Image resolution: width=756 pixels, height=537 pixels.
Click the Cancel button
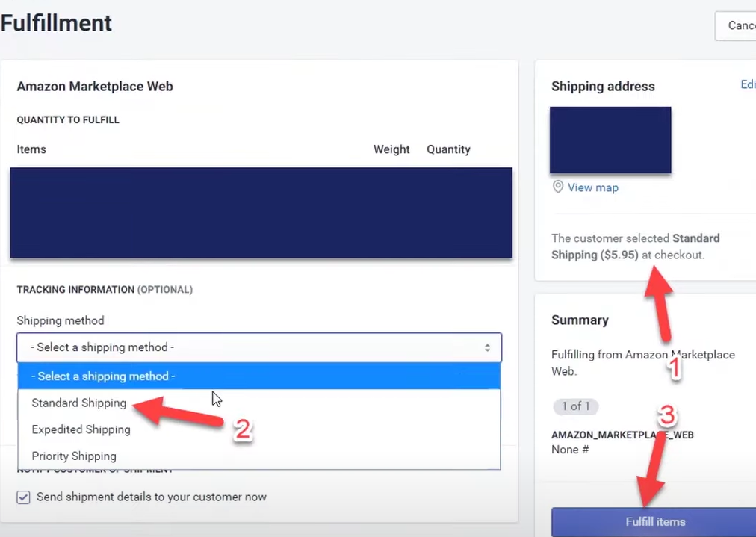point(736,25)
